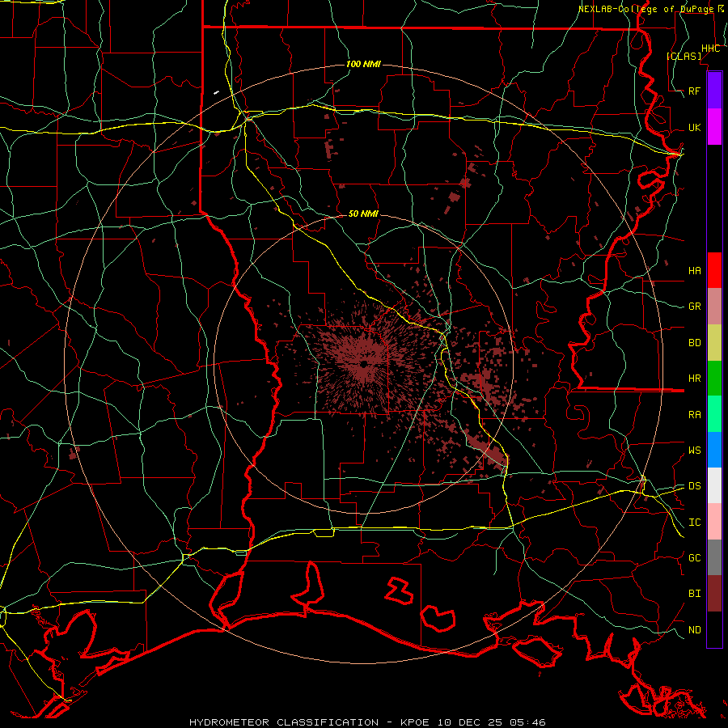Click the 'GR' legend label
This screenshot has height=728, width=728.
click(694, 307)
